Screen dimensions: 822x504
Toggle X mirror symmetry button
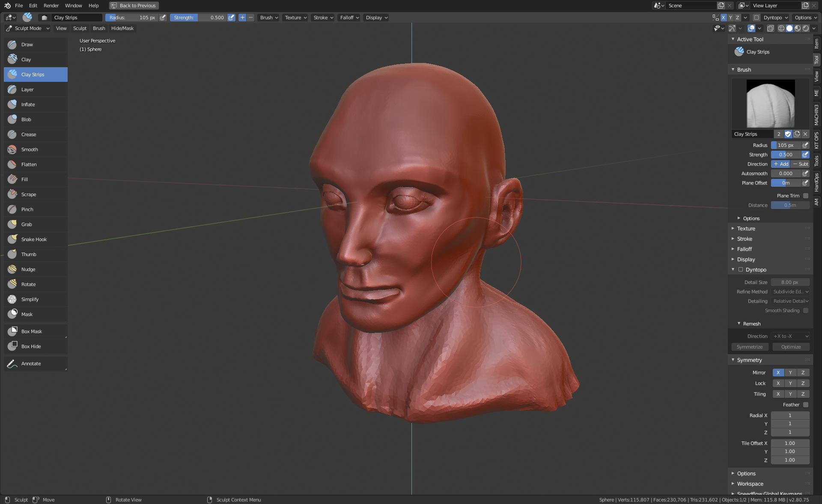(x=778, y=373)
